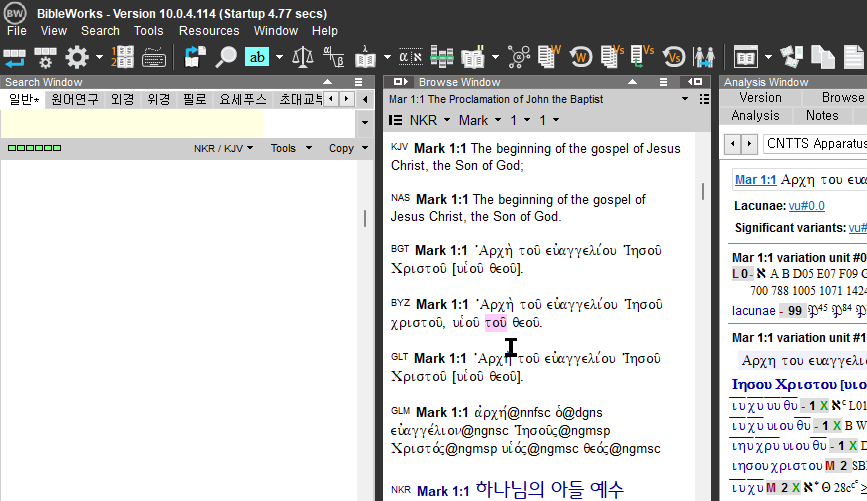Open the toolbar configuration icon with small gear
The height and width of the screenshot is (501, 867).
tap(45, 57)
